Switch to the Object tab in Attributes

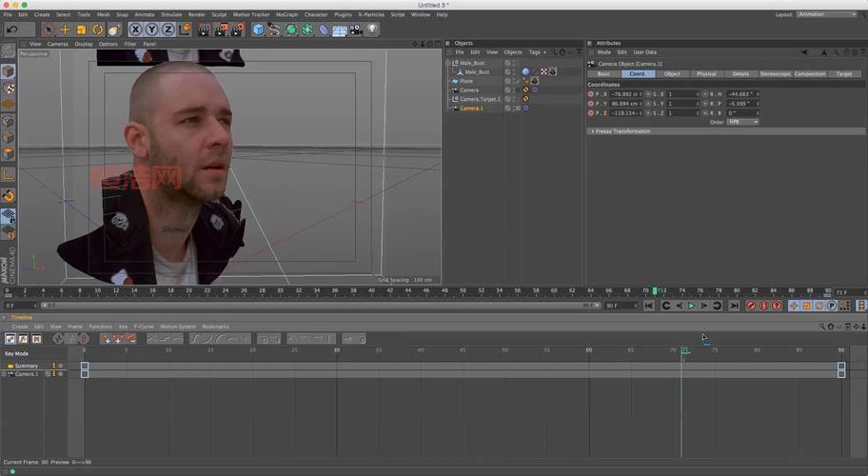(672, 73)
